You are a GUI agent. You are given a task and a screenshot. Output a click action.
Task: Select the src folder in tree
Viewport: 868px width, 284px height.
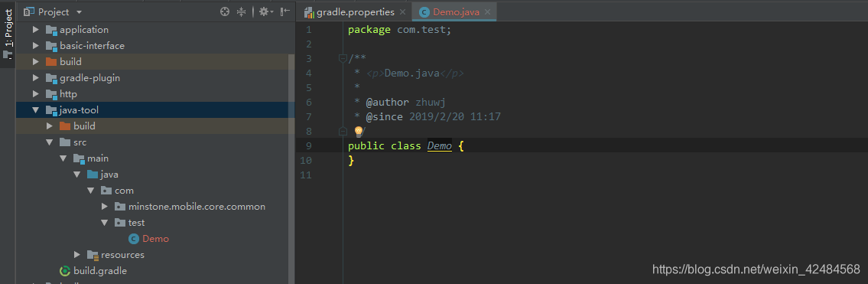coord(152,142)
